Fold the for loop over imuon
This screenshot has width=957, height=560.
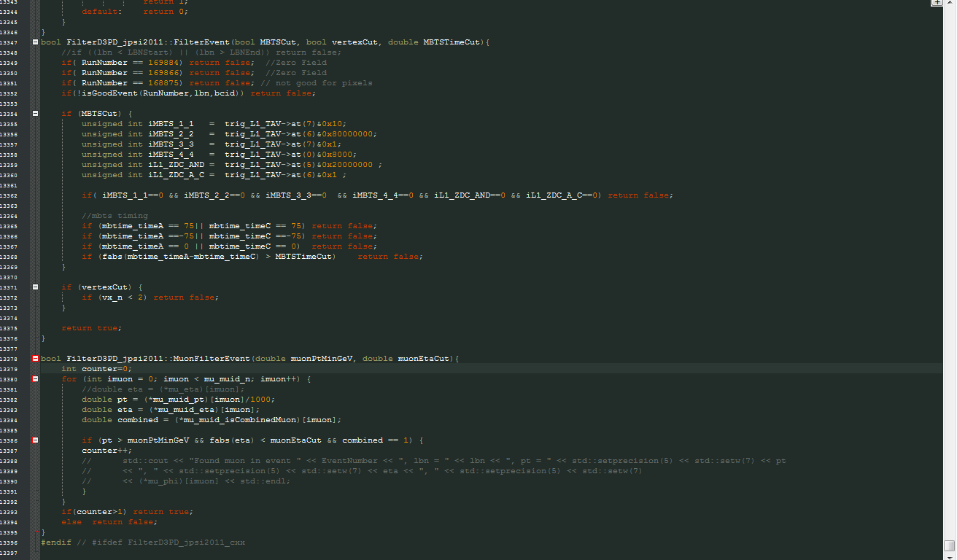pyautogui.click(x=35, y=379)
